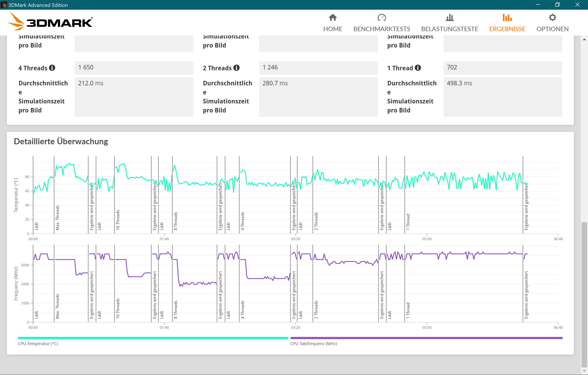Select the Ergebnisse bars icon
Viewport: 588px width, 375px height.
point(507,18)
